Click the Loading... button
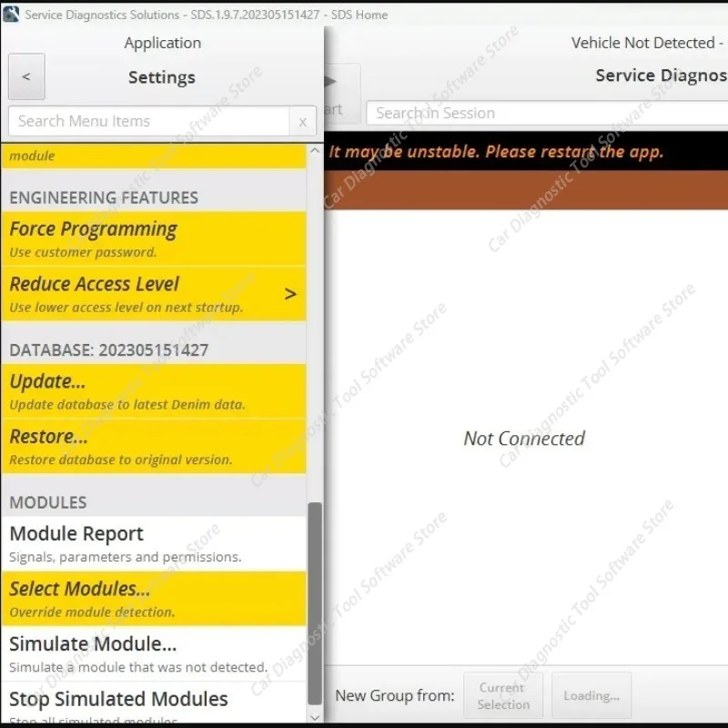 coord(591,695)
